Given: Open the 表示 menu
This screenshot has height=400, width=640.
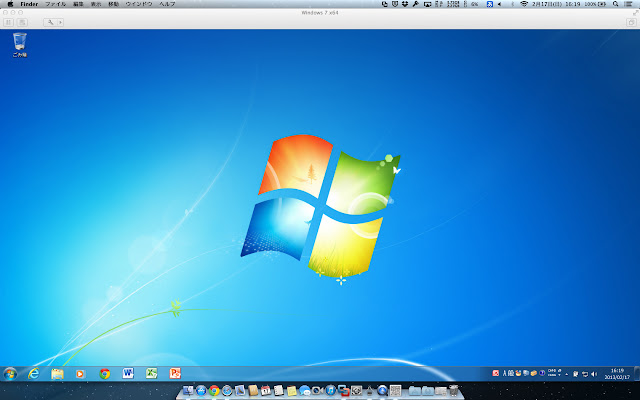Looking at the screenshot, I should click(x=96, y=4).
